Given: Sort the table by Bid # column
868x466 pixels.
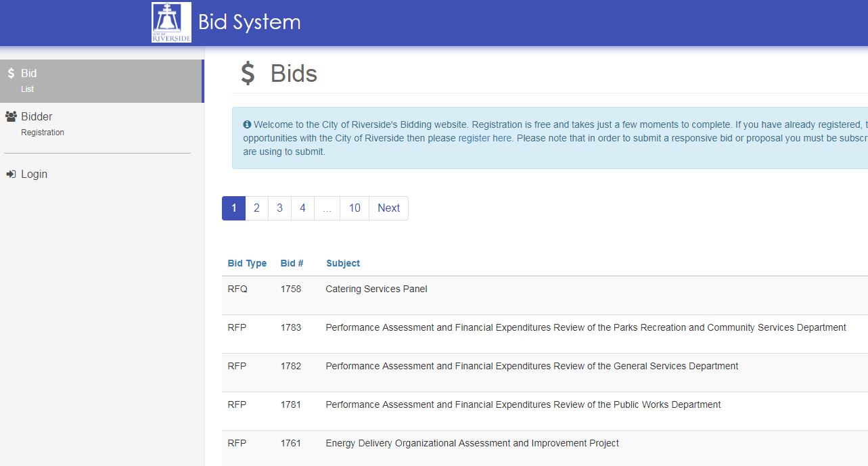Looking at the screenshot, I should [292, 263].
